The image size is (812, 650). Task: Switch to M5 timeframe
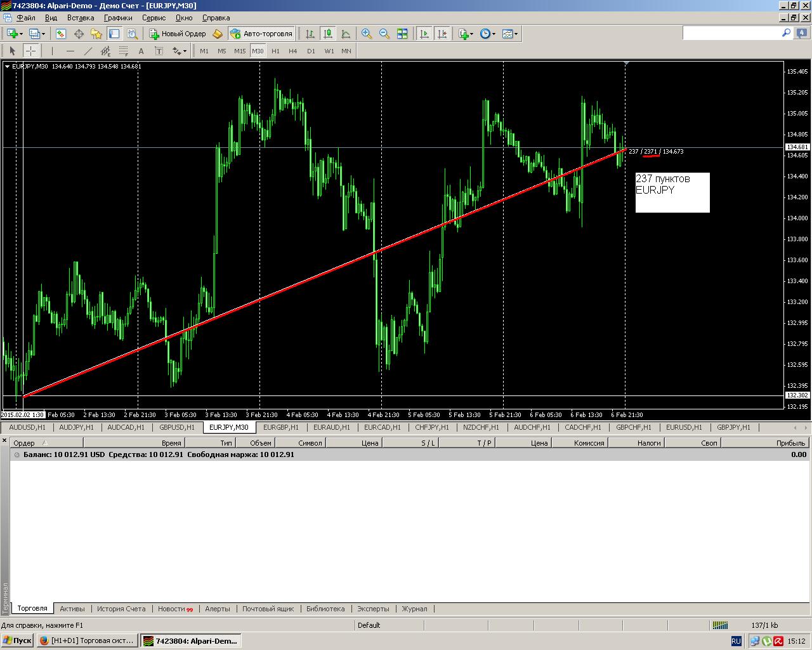point(221,51)
